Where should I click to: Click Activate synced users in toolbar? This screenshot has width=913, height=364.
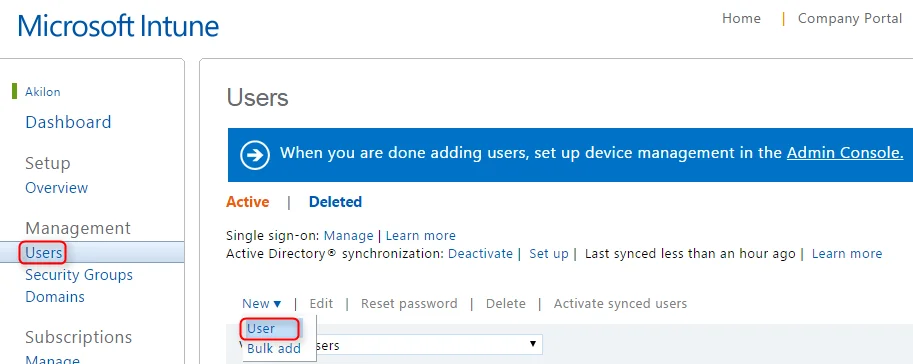coord(620,303)
